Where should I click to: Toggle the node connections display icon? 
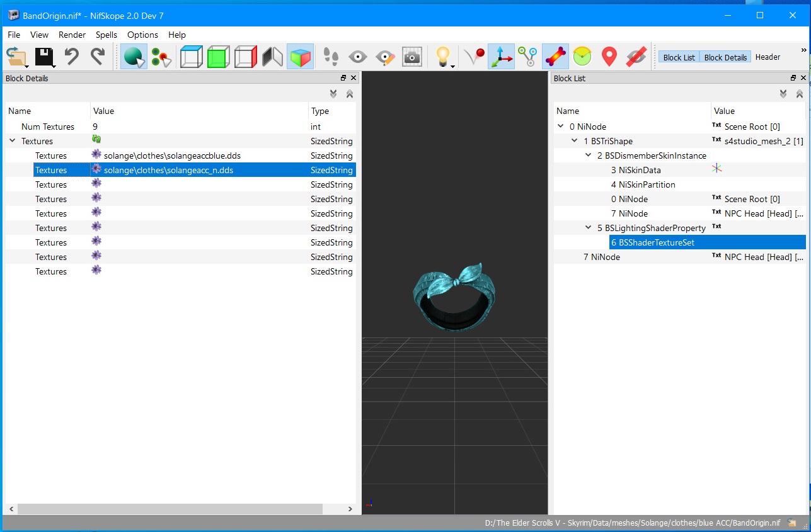(x=528, y=57)
